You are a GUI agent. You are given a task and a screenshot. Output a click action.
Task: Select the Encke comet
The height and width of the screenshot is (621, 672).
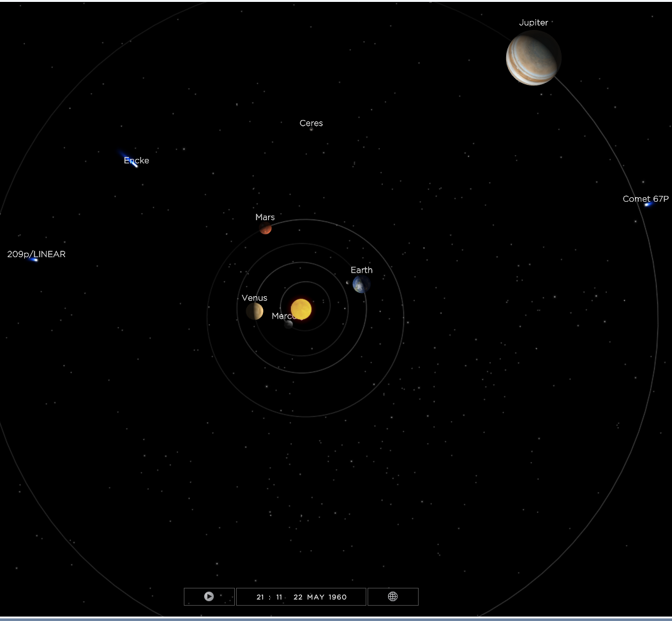pos(133,163)
